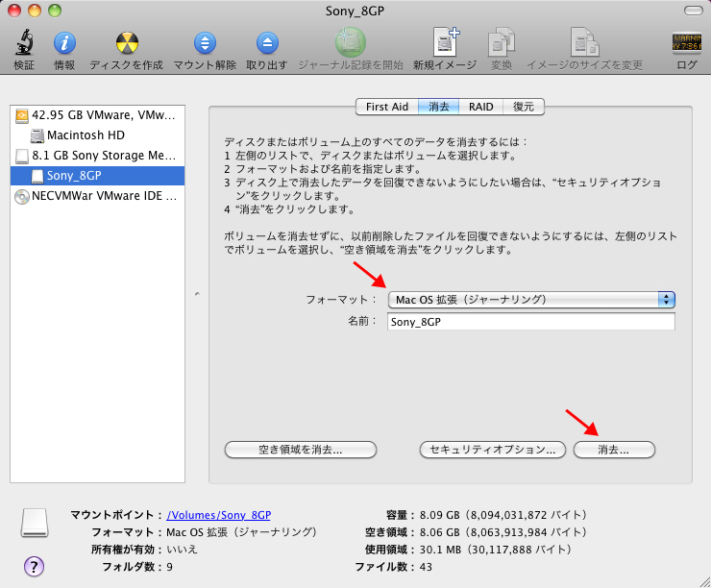Click the window resize grip corner
Viewport: 711px width, 588px height.
pyautogui.click(x=704, y=582)
